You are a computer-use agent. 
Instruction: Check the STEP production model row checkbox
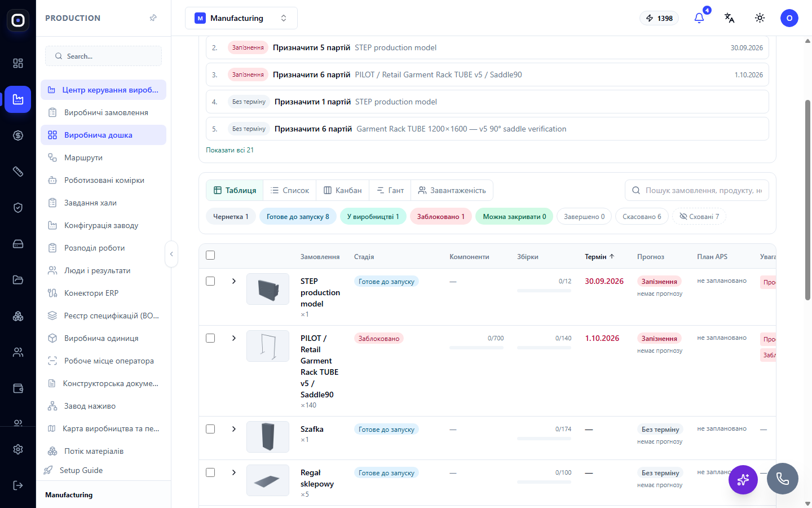(210, 281)
